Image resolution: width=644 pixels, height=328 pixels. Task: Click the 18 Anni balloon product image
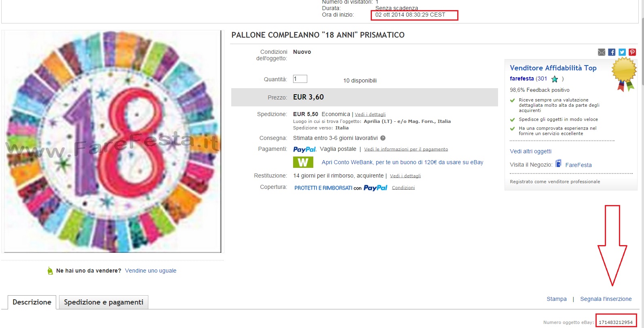113,142
